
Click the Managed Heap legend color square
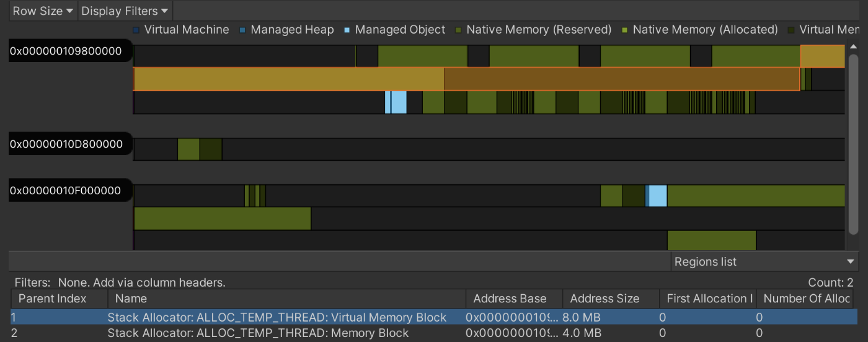coord(243,30)
